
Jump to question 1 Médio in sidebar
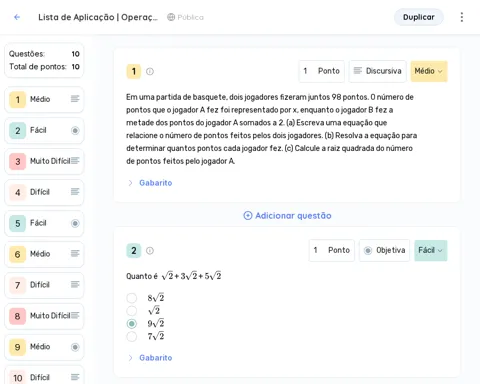click(x=44, y=99)
